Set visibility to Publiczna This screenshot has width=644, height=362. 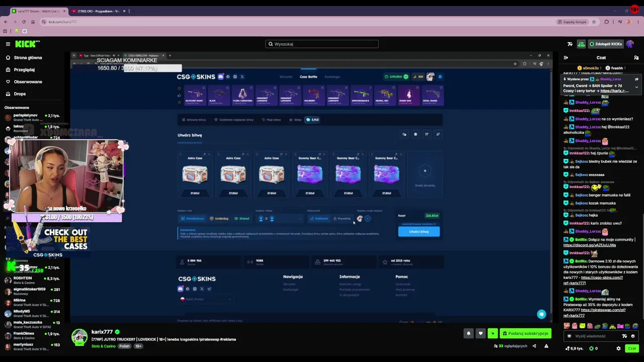point(319,219)
